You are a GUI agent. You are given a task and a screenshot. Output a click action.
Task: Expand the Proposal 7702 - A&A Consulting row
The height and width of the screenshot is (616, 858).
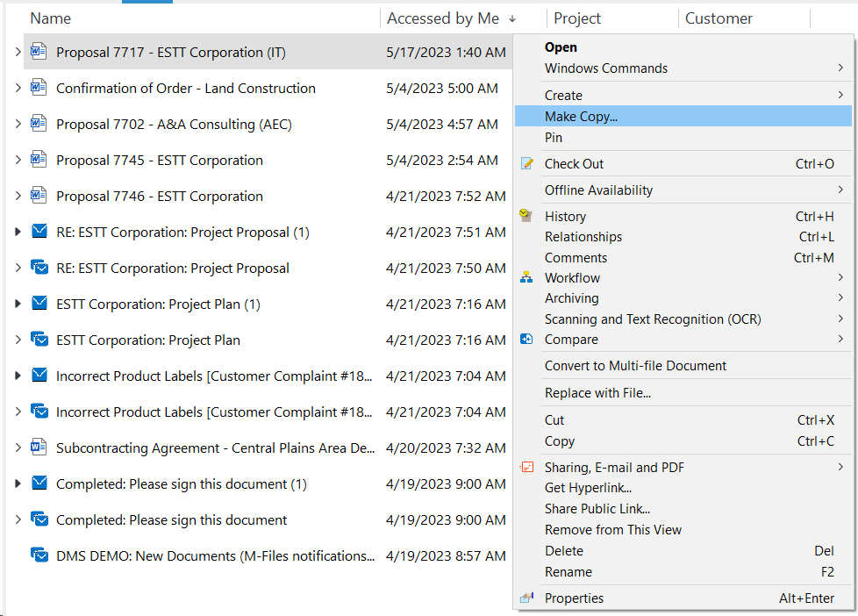18,124
